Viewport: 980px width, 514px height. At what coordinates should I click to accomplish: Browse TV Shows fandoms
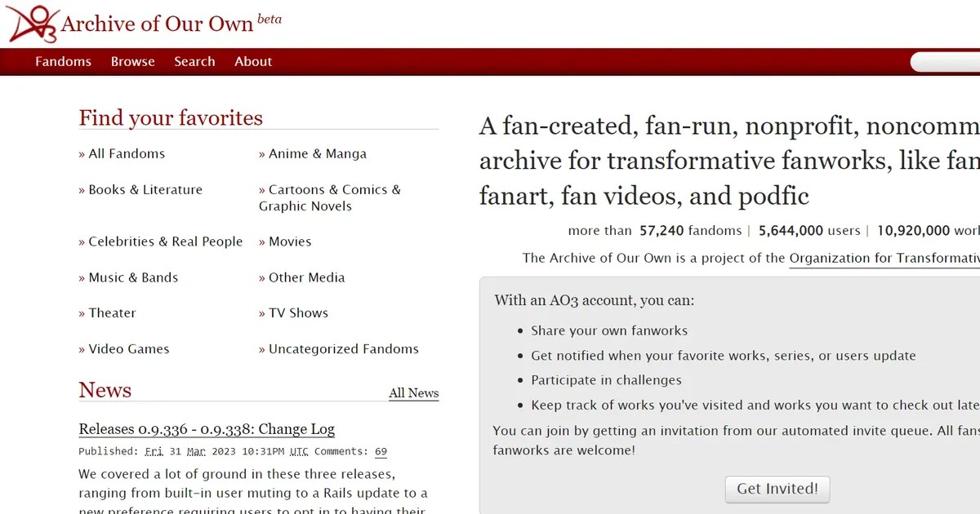click(298, 312)
